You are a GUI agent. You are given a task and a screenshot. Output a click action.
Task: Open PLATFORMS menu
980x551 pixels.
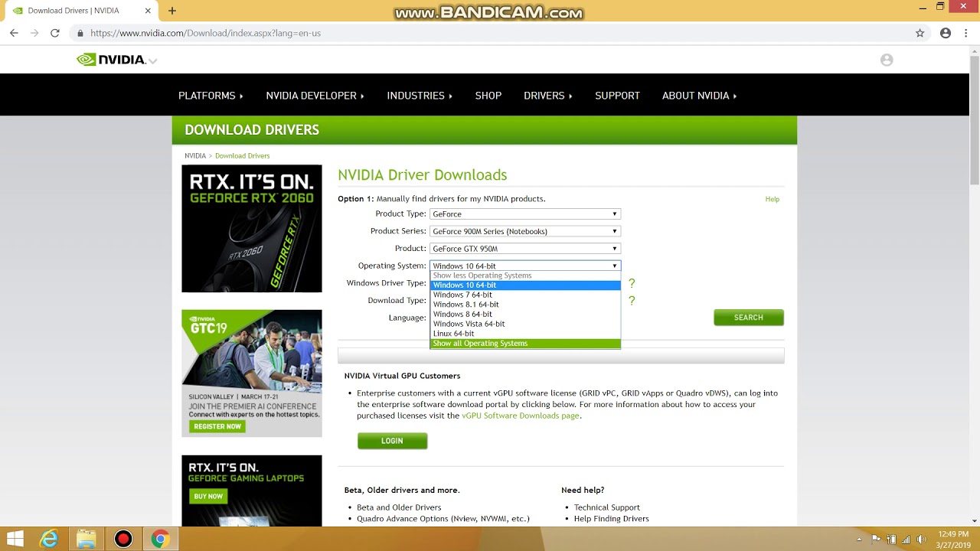point(211,96)
